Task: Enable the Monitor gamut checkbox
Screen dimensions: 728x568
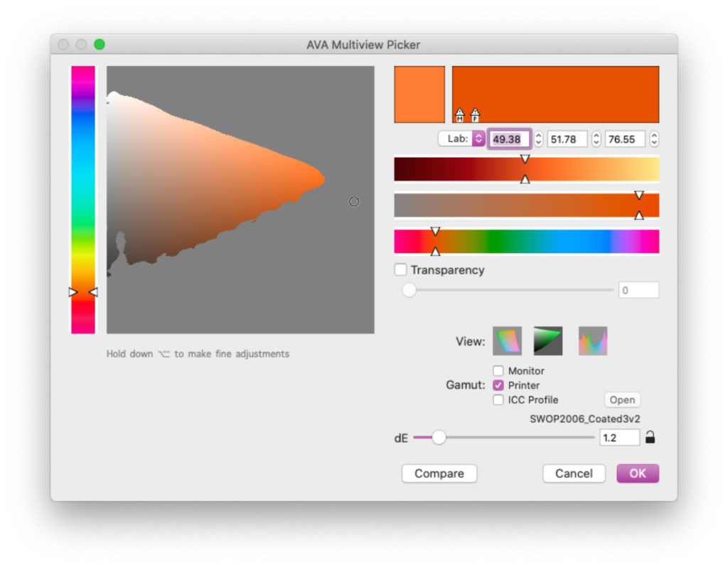Action: click(x=498, y=371)
